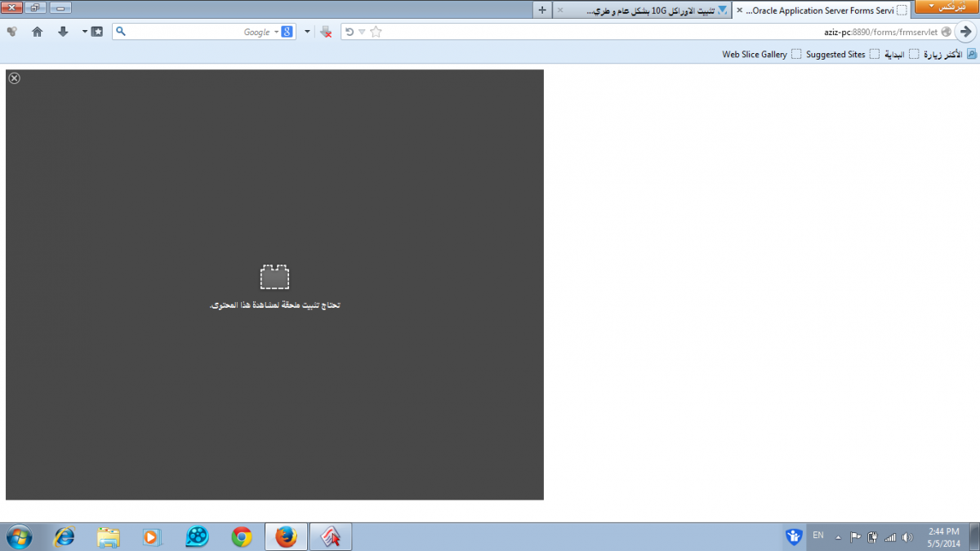Click the go arrow button beside URL
980x551 pixels.
click(966, 32)
